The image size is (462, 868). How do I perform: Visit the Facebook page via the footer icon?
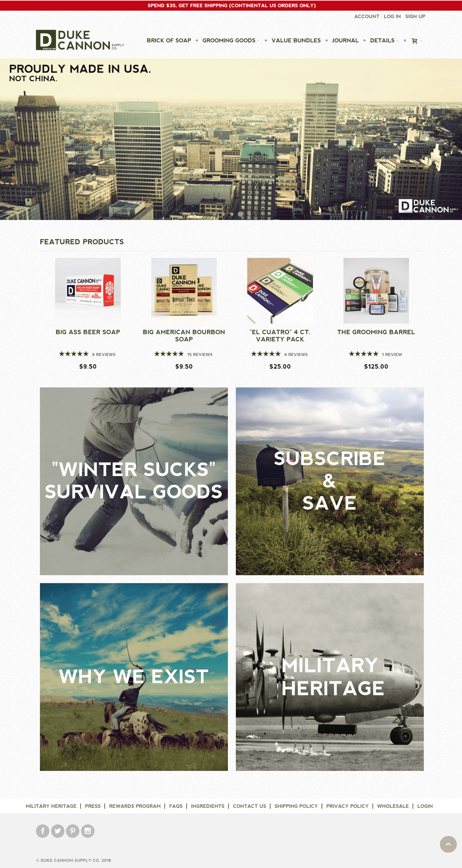tap(42, 831)
